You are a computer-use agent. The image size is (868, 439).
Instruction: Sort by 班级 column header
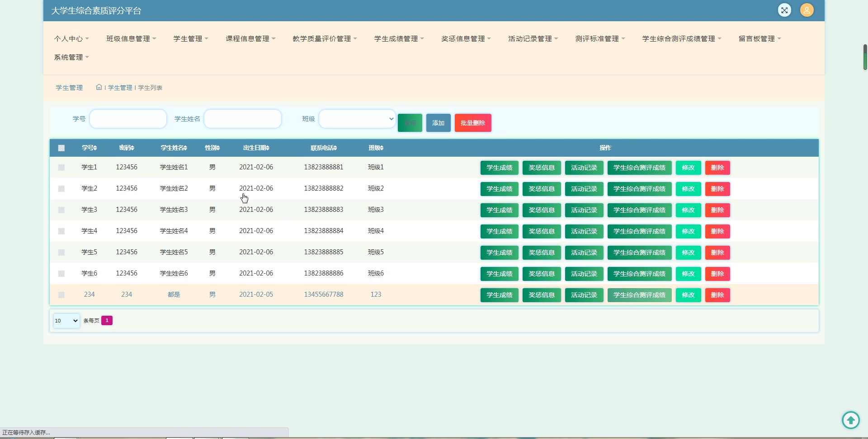tap(376, 148)
